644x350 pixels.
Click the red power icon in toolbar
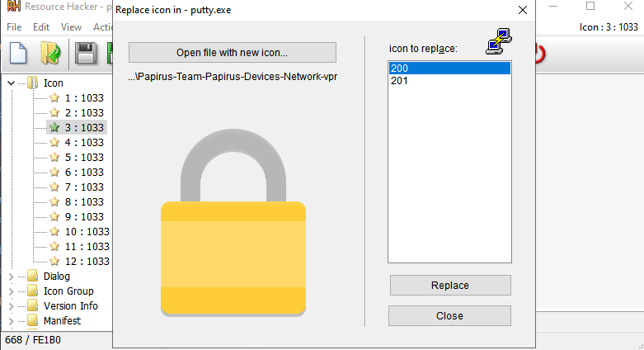tap(539, 54)
